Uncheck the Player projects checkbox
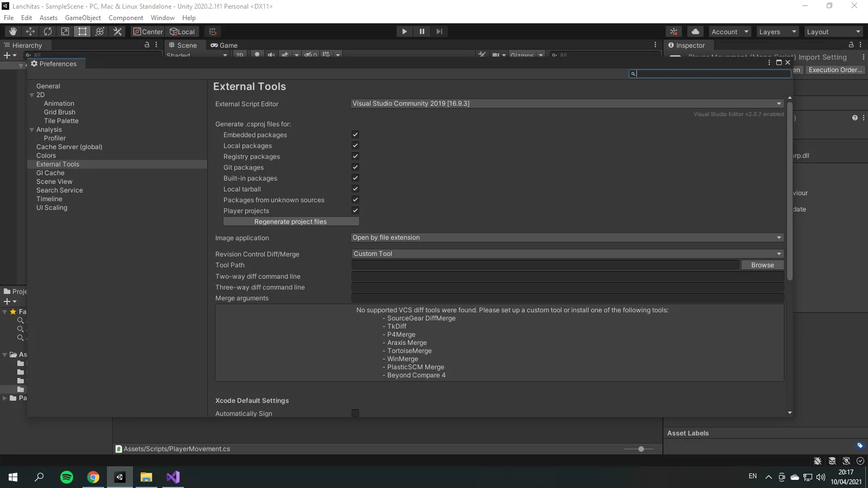This screenshot has height=488, width=868. coord(355,210)
